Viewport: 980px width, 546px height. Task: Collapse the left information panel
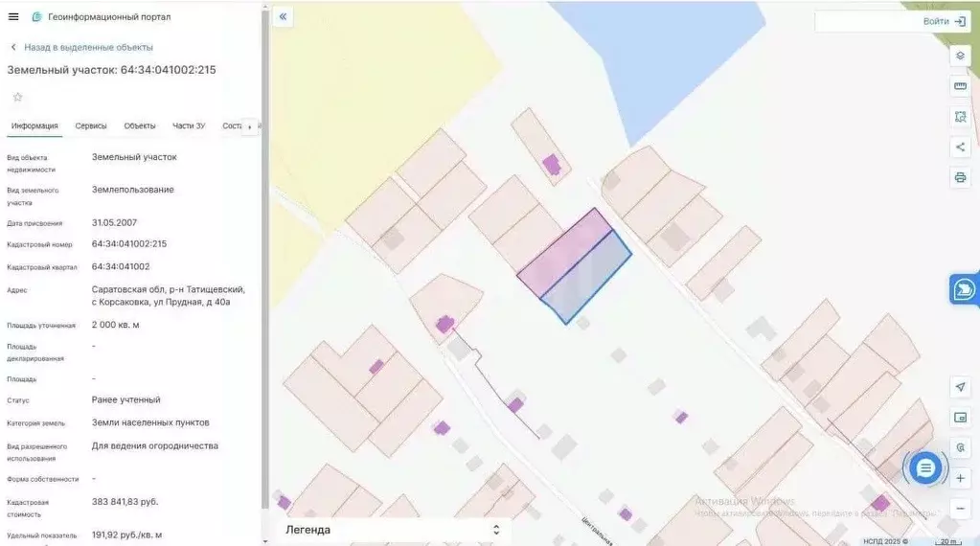[x=282, y=17]
